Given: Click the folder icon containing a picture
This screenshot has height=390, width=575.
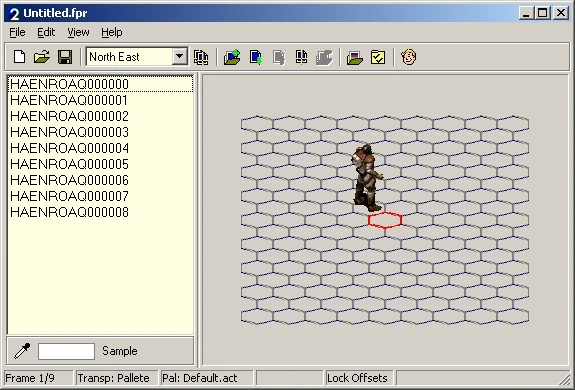Looking at the screenshot, I should pyautogui.click(x=355, y=57).
